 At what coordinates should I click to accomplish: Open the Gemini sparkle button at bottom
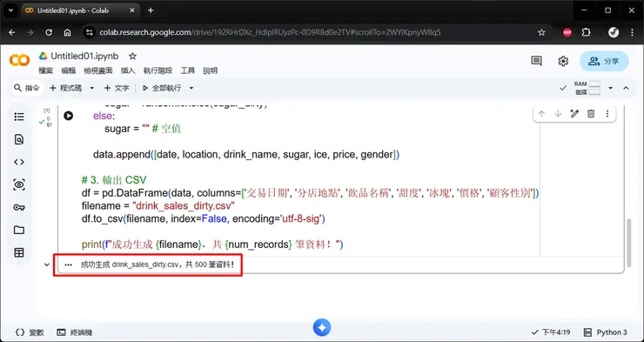point(322,327)
